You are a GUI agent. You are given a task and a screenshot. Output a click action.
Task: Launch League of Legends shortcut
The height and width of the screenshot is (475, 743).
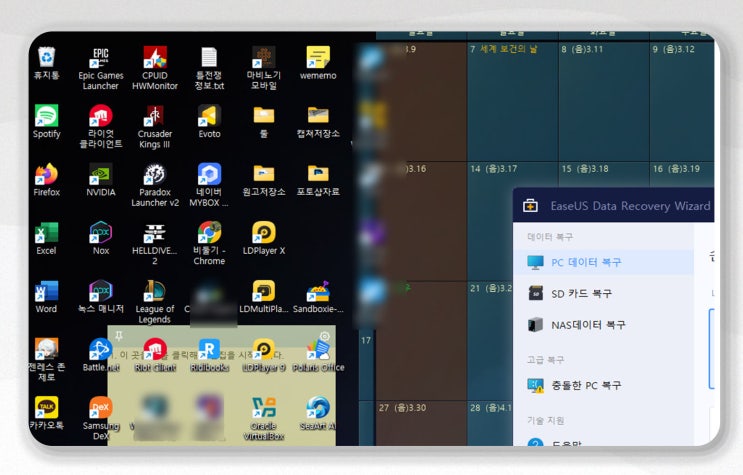pyautogui.click(x=155, y=301)
